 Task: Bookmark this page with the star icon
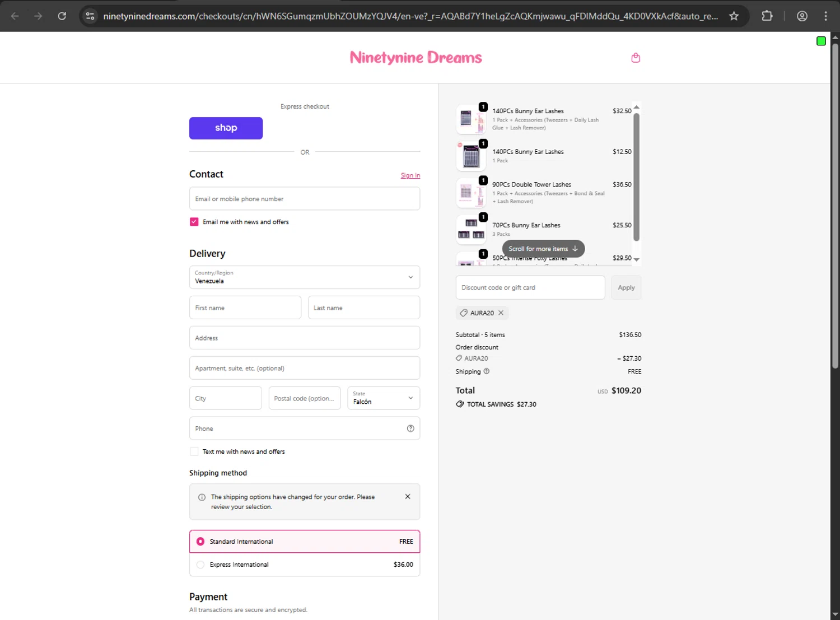[x=734, y=16]
